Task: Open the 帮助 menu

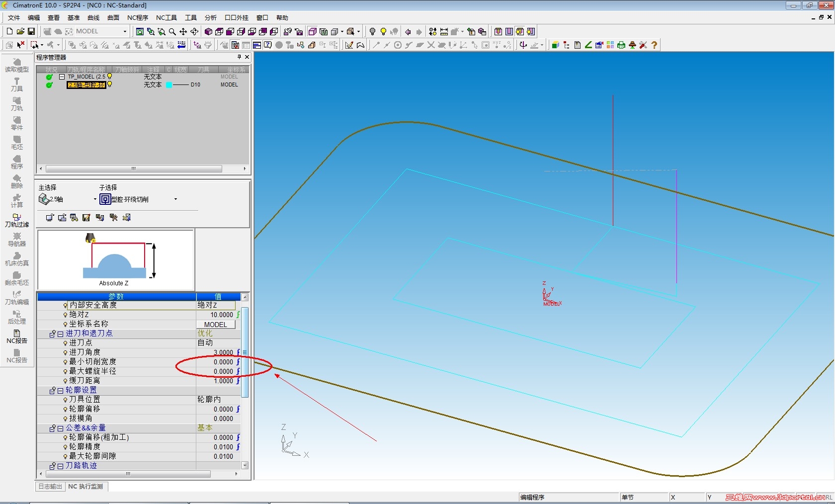Action: pyautogui.click(x=282, y=17)
